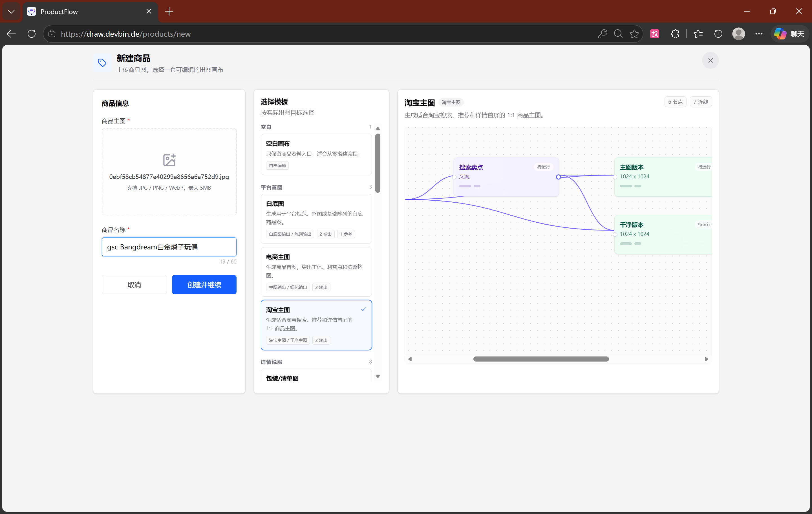
Task: Open browser history clock icon
Action: (718, 34)
